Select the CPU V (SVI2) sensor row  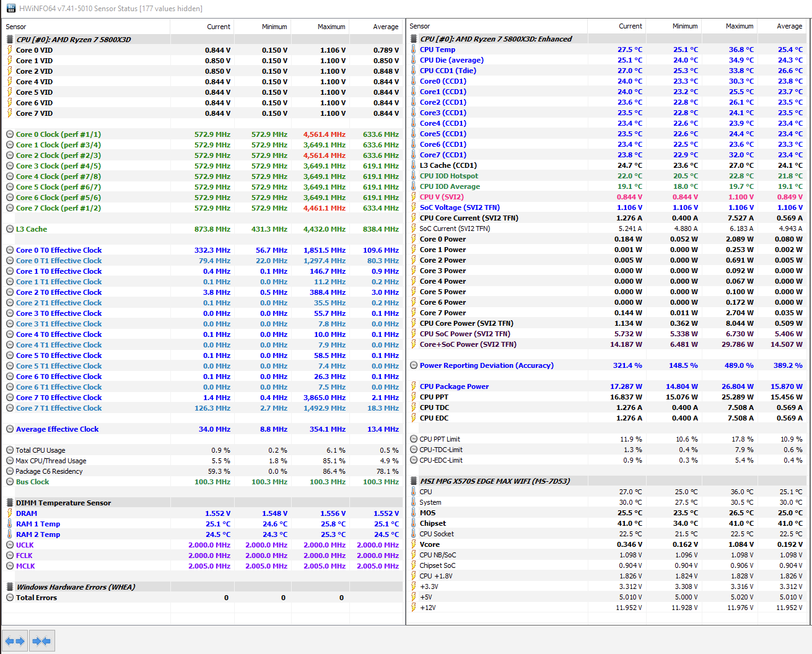pyautogui.click(x=607, y=197)
